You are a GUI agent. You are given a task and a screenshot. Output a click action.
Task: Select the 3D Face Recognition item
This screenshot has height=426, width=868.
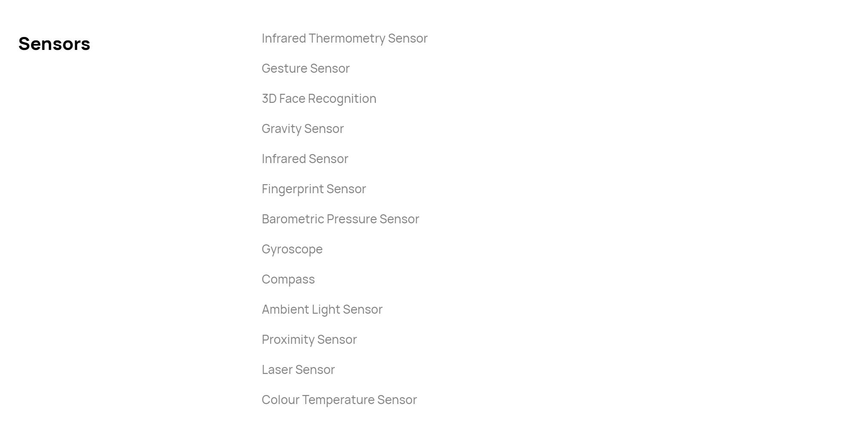[x=319, y=99]
